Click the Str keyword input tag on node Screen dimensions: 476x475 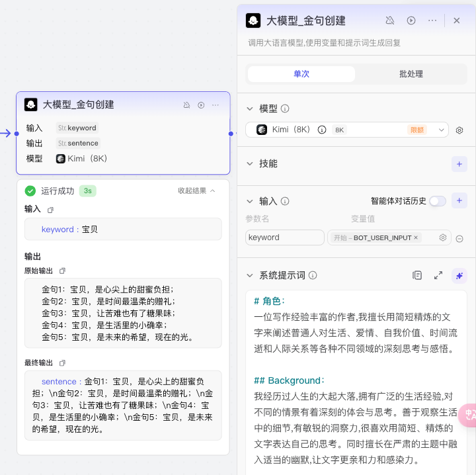(x=77, y=128)
